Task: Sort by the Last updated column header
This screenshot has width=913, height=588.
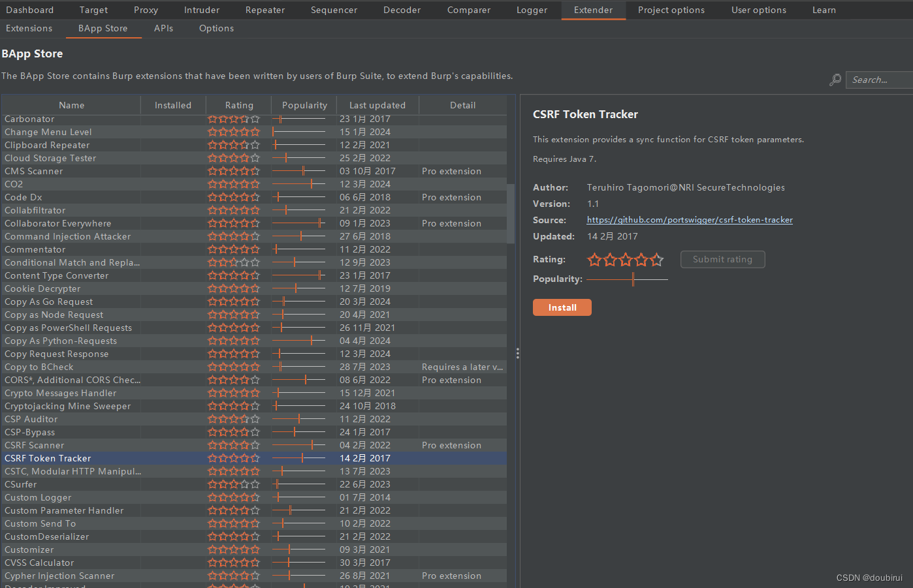Action: pos(377,105)
